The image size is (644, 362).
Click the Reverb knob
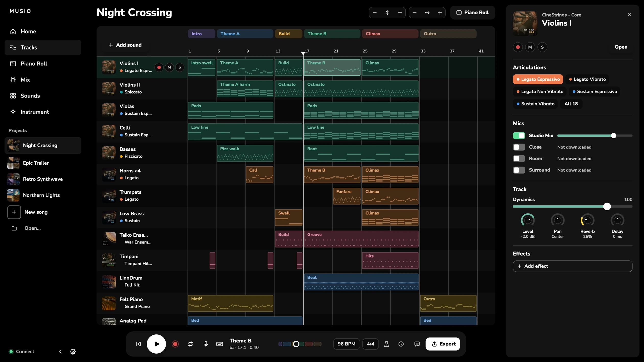(x=587, y=220)
